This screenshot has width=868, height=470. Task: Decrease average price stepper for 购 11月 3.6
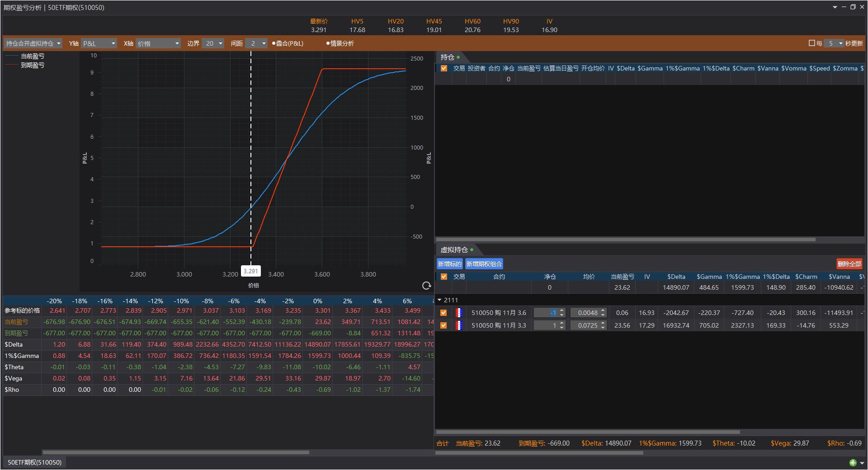pos(603,315)
